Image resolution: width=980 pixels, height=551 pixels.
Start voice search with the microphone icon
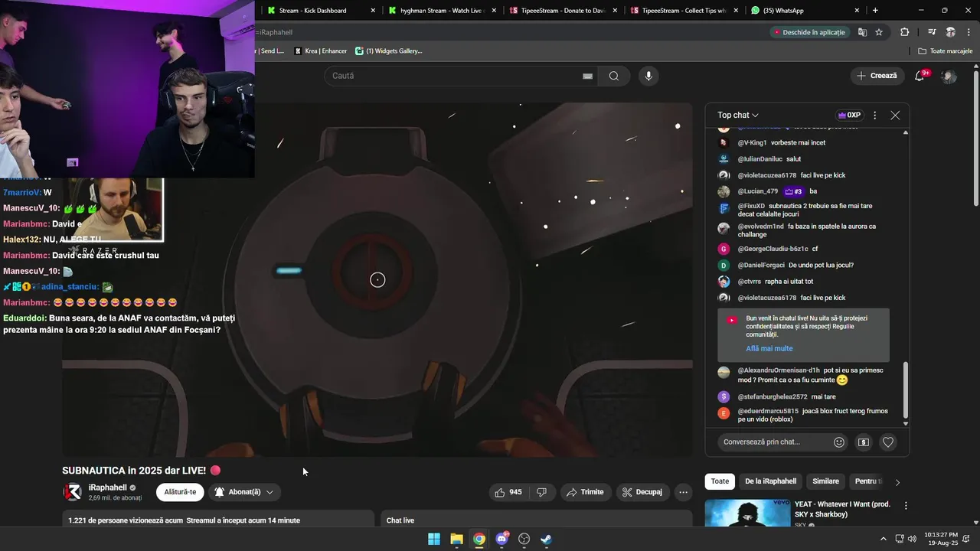click(x=648, y=76)
